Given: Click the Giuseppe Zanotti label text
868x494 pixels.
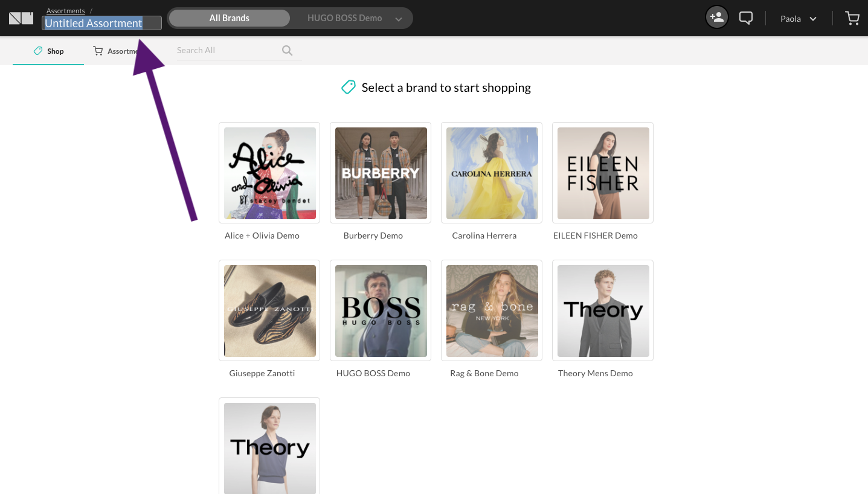Looking at the screenshot, I should coord(262,373).
